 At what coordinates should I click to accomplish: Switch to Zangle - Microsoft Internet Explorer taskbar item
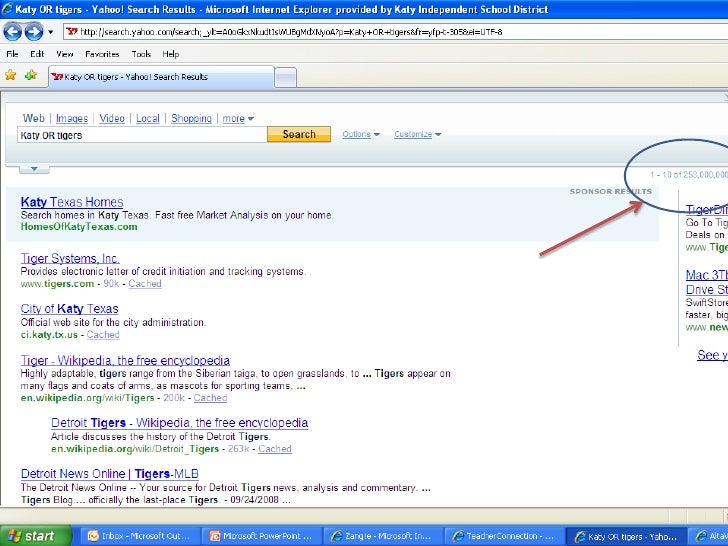382,536
